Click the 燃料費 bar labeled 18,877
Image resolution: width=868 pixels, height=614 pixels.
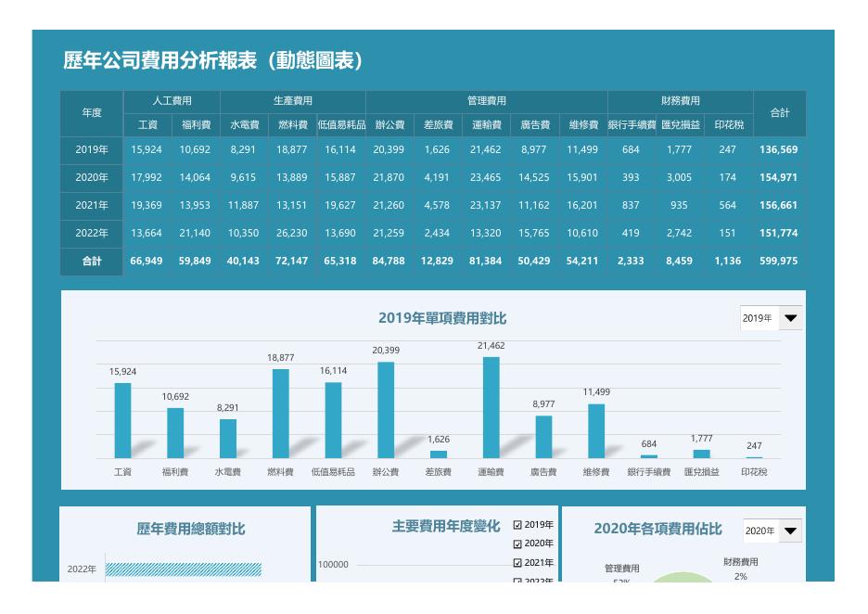pos(281,414)
